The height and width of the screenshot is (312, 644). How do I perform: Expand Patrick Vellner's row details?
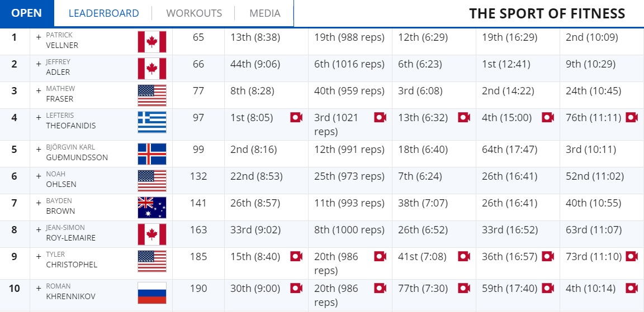pos(39,37)
